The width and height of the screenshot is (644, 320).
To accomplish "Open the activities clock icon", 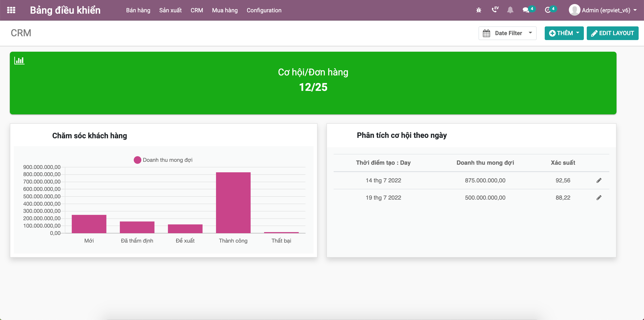I will [x=547, y=10].
